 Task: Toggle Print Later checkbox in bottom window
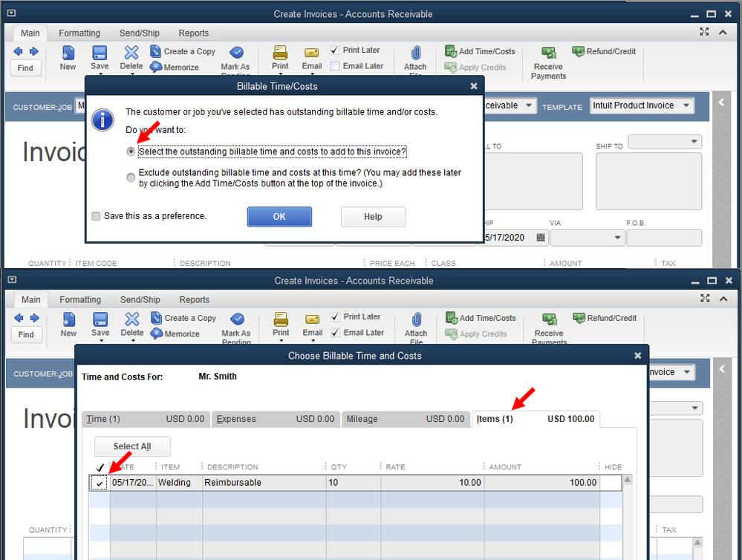[336, 316]
